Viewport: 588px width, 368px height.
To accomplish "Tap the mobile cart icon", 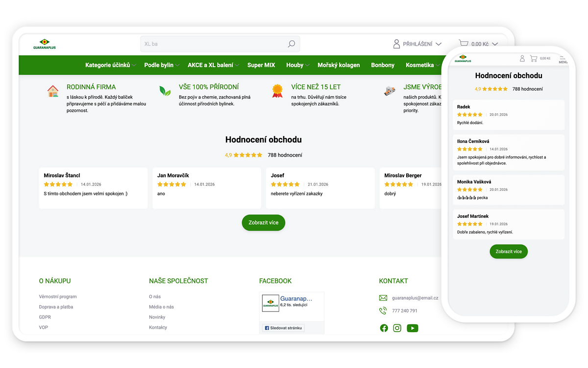I will coord(534,58).
